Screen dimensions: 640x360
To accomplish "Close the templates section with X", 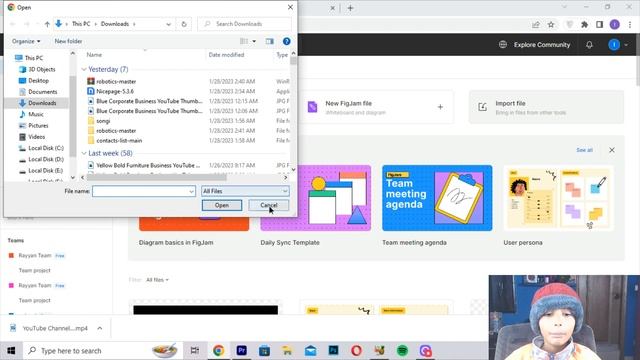I will tap(611, 150).
